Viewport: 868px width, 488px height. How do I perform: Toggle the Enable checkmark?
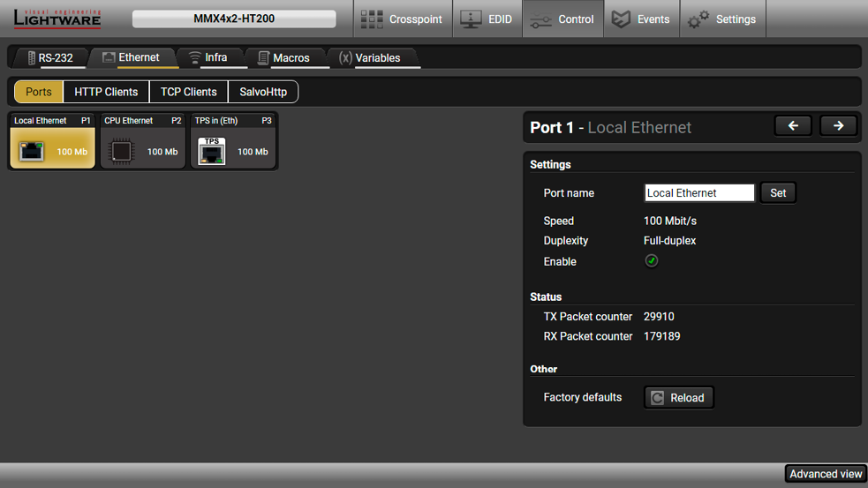[x=652, y=260]
